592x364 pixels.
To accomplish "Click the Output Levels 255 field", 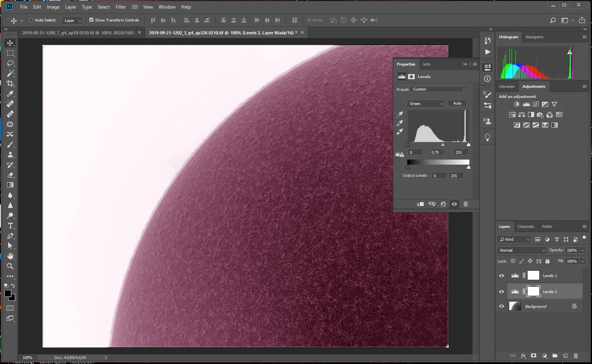I will coord(456,176).
